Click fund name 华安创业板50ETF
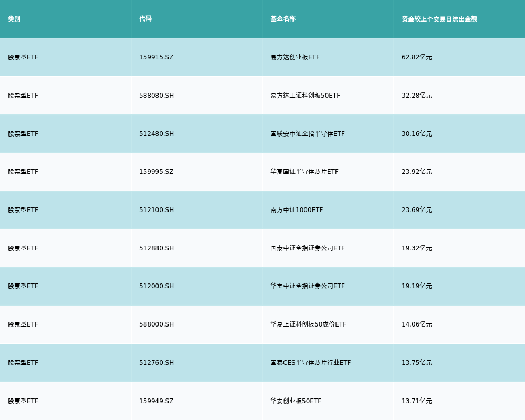Image resolution: width=525 pixels, height=420 pixels. pyautogui.click(x=296, y=401)
